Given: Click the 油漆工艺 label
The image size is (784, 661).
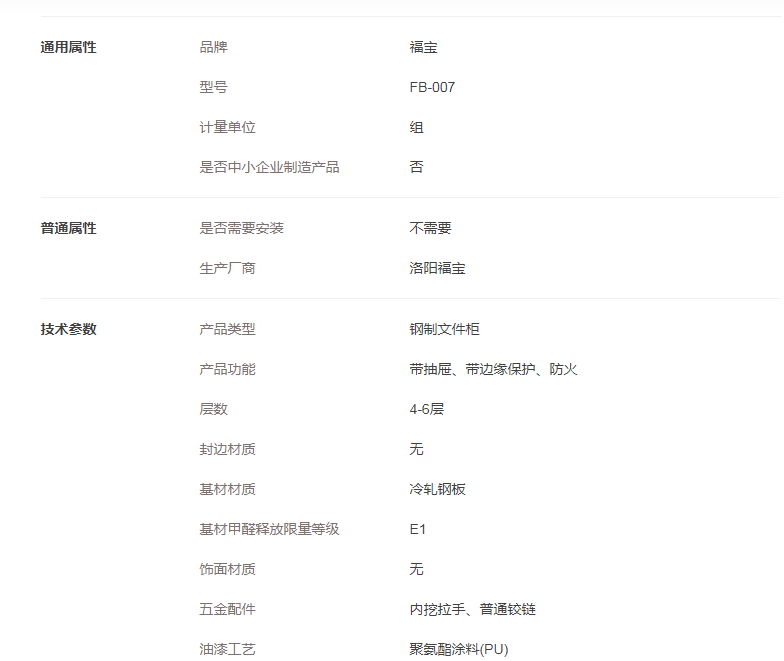Looking at the screenshot, I should 228,649.
